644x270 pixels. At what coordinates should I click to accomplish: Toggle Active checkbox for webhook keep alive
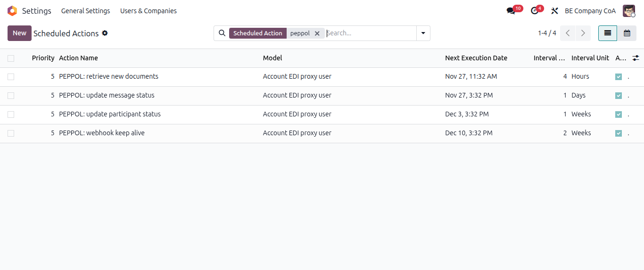click(x=619, y=133)
